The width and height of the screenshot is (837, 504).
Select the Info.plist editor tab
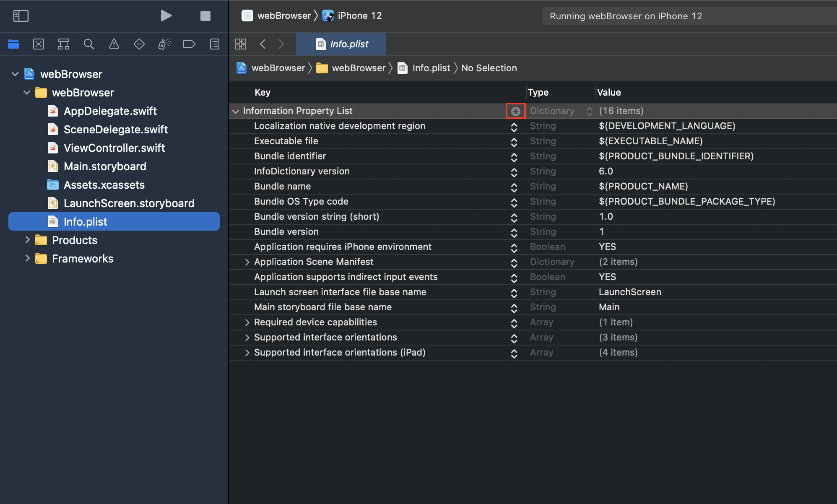point(341,44)
